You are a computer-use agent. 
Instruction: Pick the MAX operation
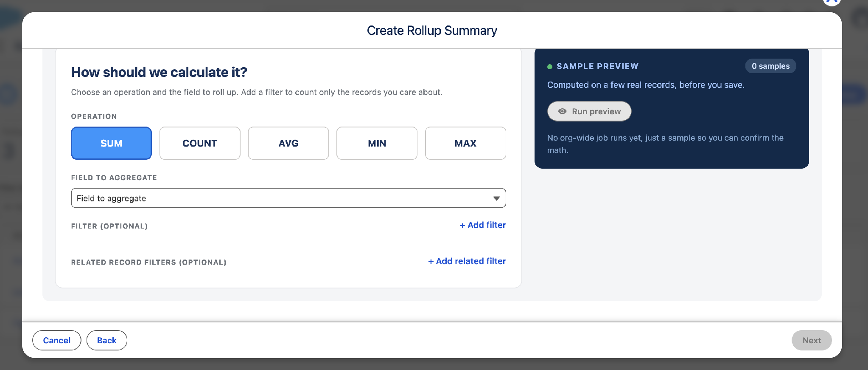pyautogui.click(x=465, y=143)
